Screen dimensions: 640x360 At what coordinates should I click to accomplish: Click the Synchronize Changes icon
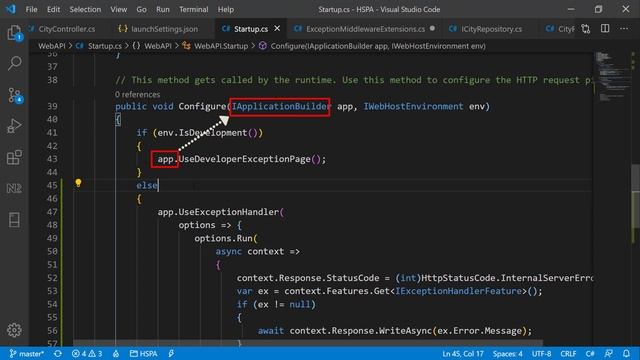tap(58, 353)
